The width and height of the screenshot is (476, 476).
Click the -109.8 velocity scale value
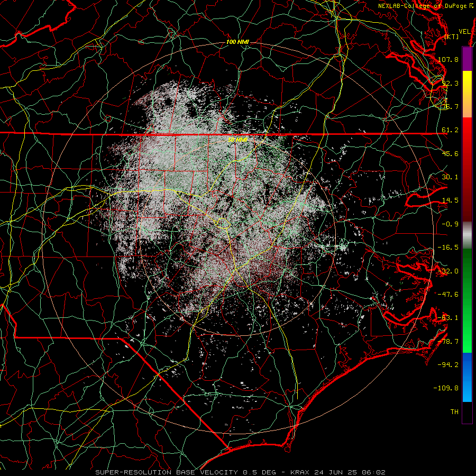click(x=446, y=388)
